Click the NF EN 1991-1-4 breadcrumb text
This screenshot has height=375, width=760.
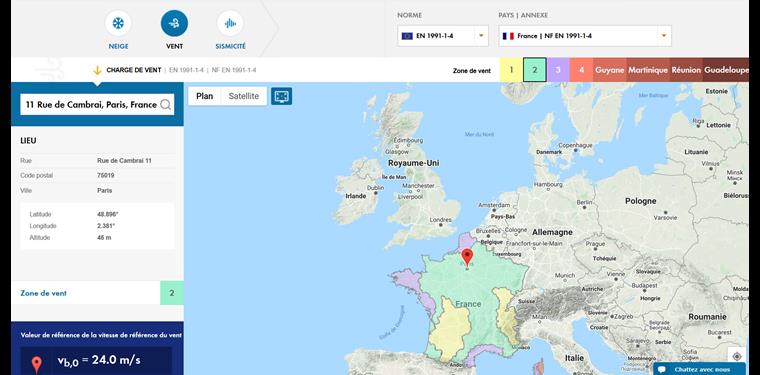[234, 70]
